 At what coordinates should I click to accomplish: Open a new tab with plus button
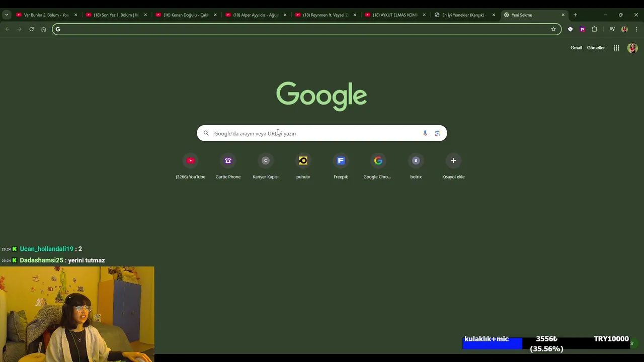(575, 15)
